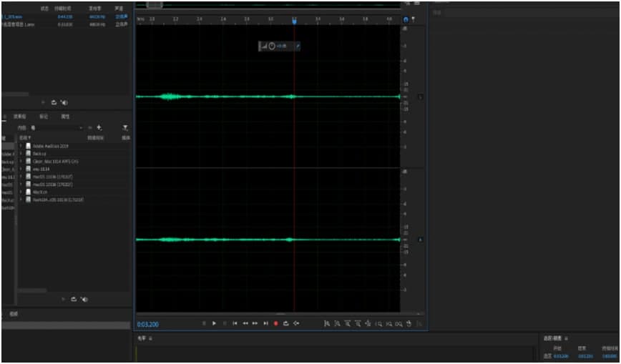Image resolution: width=621 pixels, height=364 pixels.
Task: Click the blue icon beside the time ruler
Action: tap(406, 19)
